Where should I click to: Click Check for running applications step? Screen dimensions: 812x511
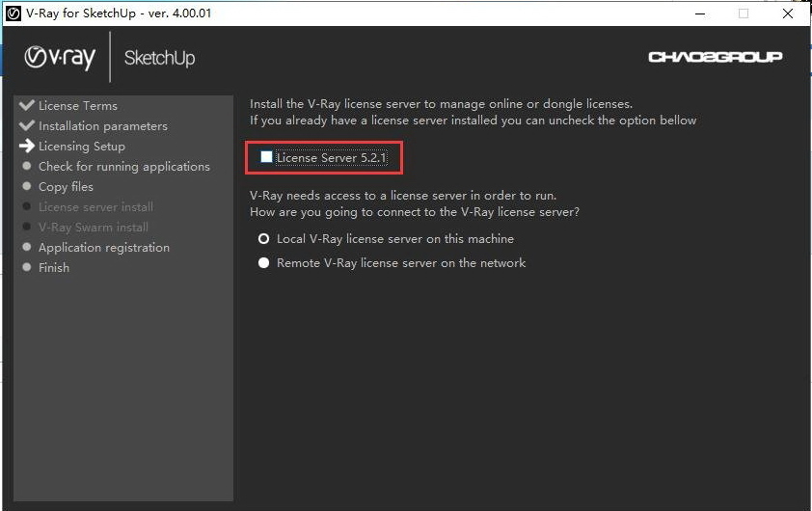coord(124,166)
